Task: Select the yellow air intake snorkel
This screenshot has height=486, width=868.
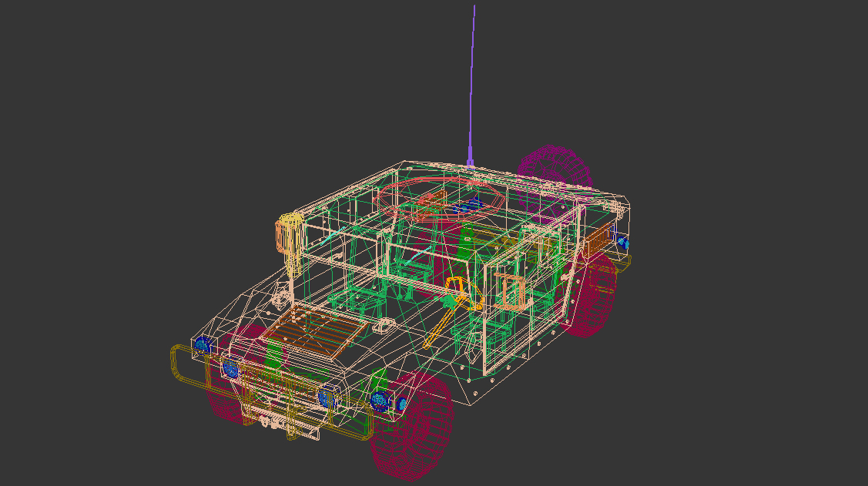Action: 290,243
